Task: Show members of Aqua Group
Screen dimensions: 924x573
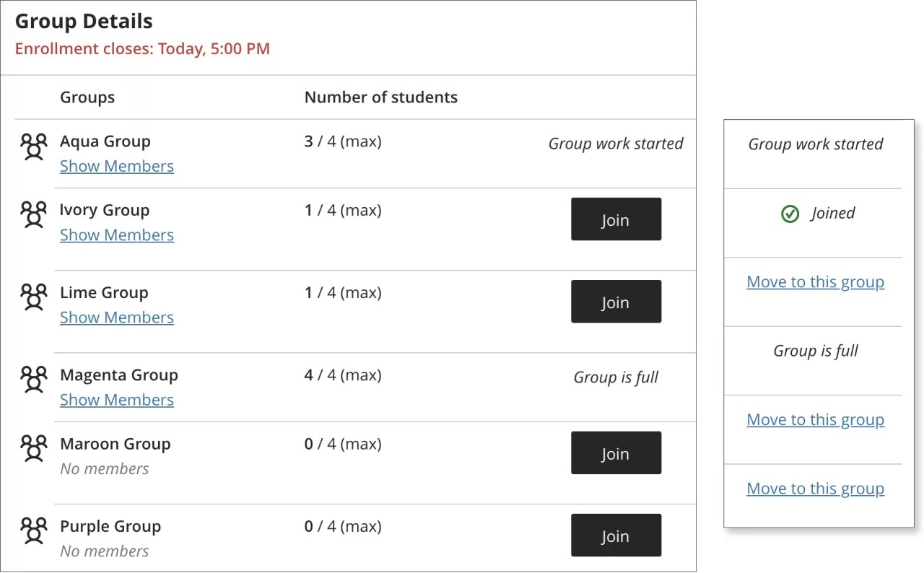Action: (x=116, y=166)
